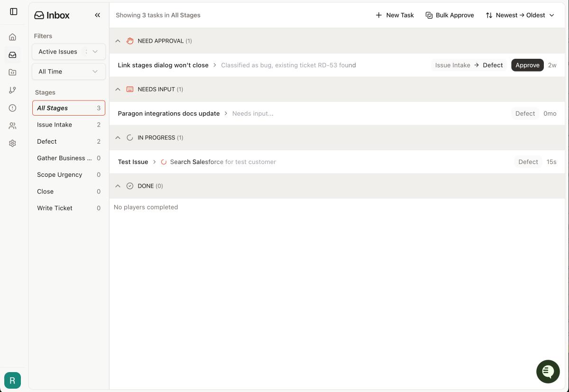This screenshot has width=569, height=392.
Task: Open the All Time filter dropdown
Action: [68, 71]
